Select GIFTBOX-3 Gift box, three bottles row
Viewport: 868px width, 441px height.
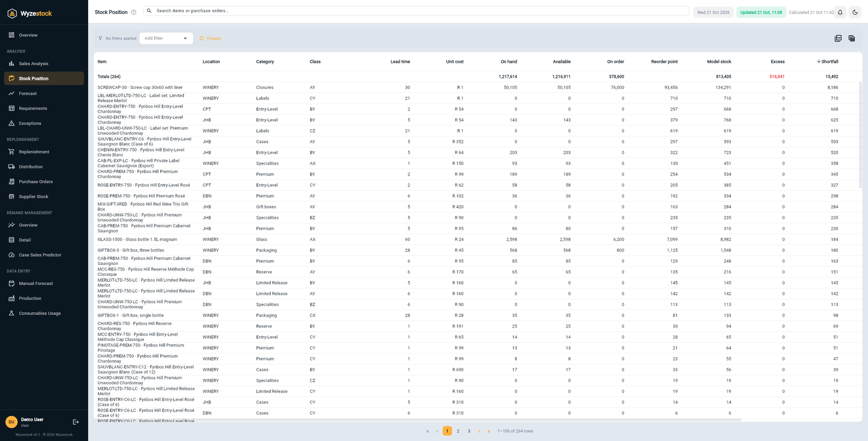click(x=477, y=250)
